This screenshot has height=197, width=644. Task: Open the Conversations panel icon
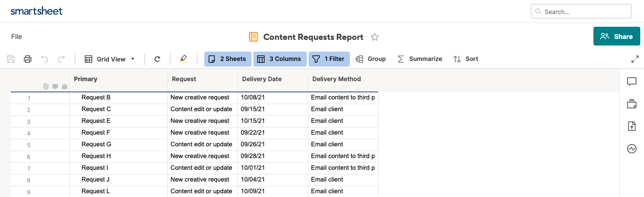[x=632, y=82]
